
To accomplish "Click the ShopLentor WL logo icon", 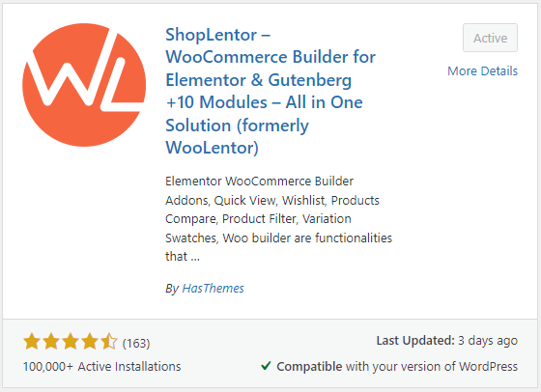I will click(84, 85).
